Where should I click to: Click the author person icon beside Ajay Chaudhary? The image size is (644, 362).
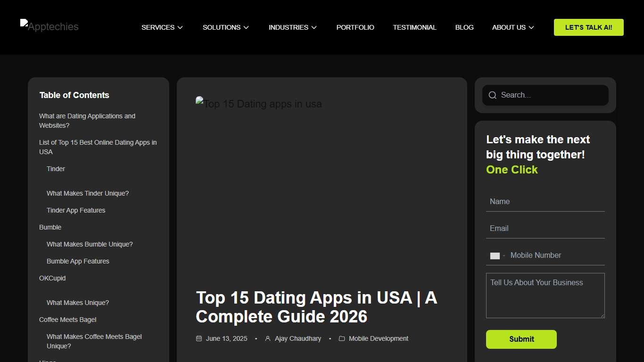tap(267, 338)
